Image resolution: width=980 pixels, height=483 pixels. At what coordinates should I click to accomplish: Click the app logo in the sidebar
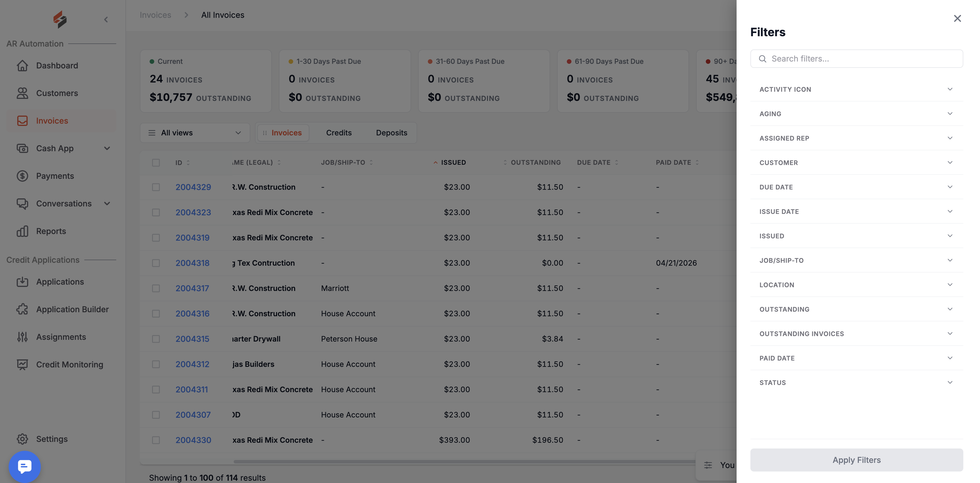coord(60,19)
